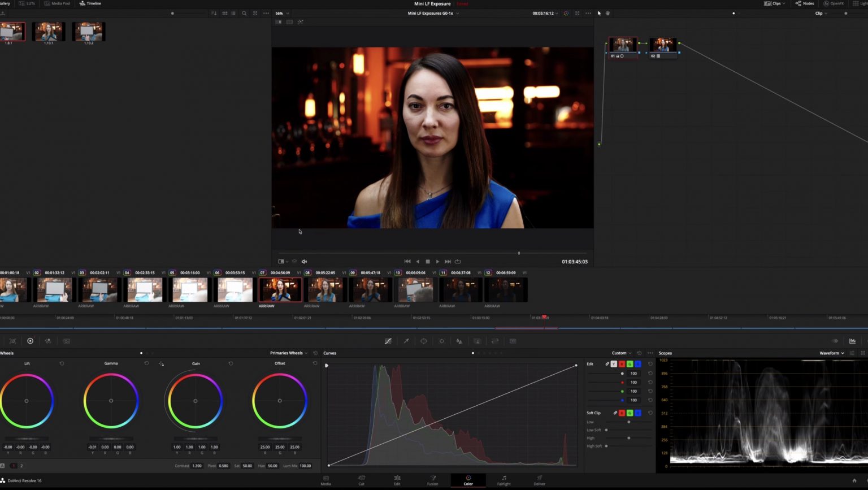Toggle the red channel in Soft Clip

pyautogui.click(x=622, y=413)
